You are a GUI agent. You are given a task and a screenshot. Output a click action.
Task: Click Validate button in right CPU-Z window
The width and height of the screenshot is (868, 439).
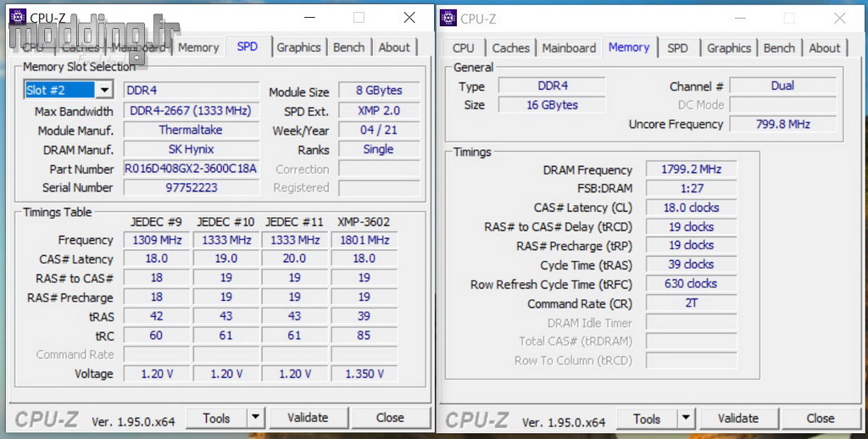click(x=738, y=419)
